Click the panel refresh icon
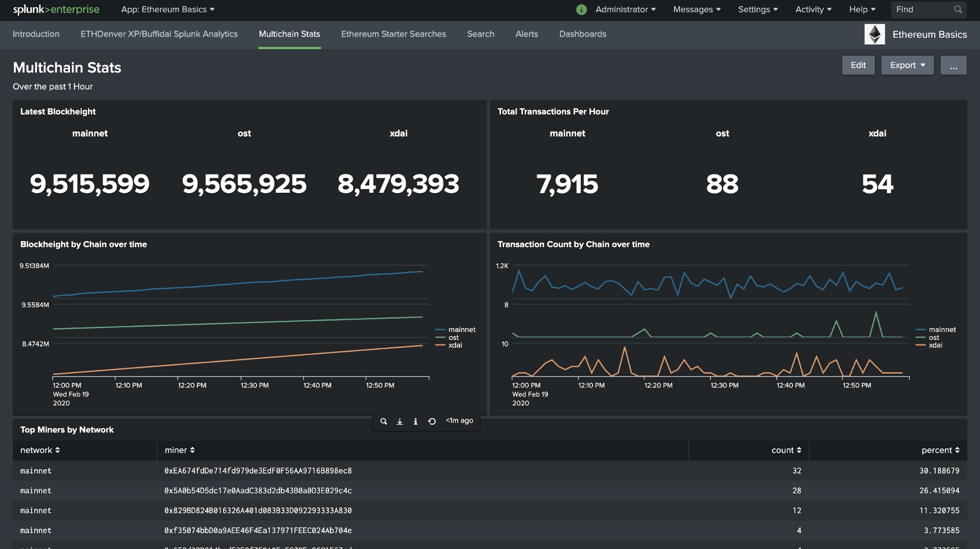 pos(432,421)
